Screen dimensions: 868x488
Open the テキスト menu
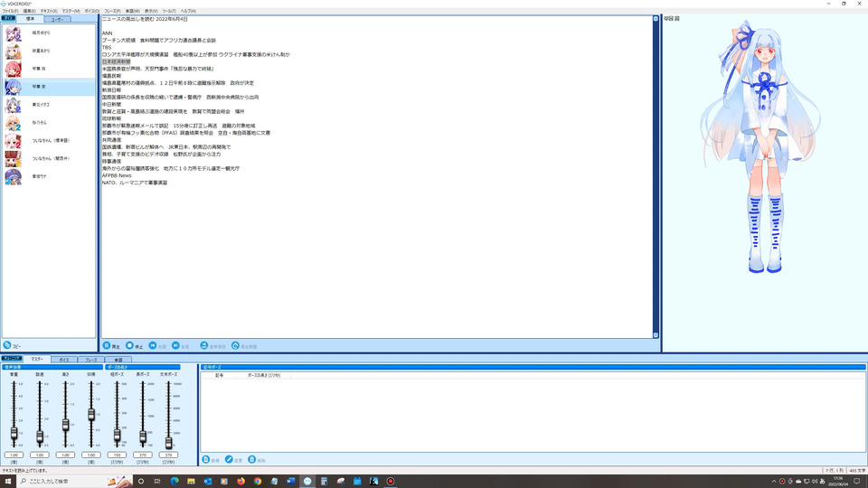coord(49,11)
